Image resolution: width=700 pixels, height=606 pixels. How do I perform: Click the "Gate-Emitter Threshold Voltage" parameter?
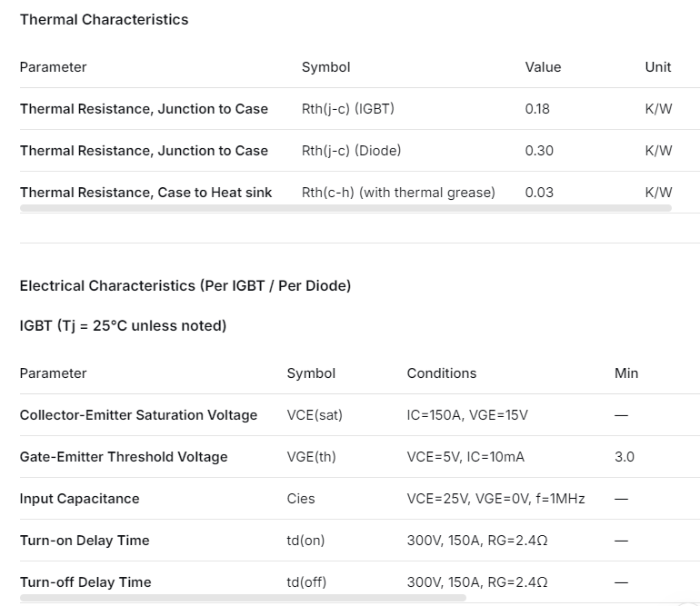point(124,457)
